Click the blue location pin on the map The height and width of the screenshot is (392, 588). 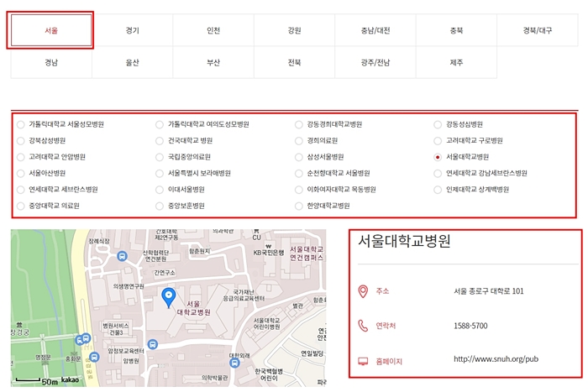coord(168,297)
